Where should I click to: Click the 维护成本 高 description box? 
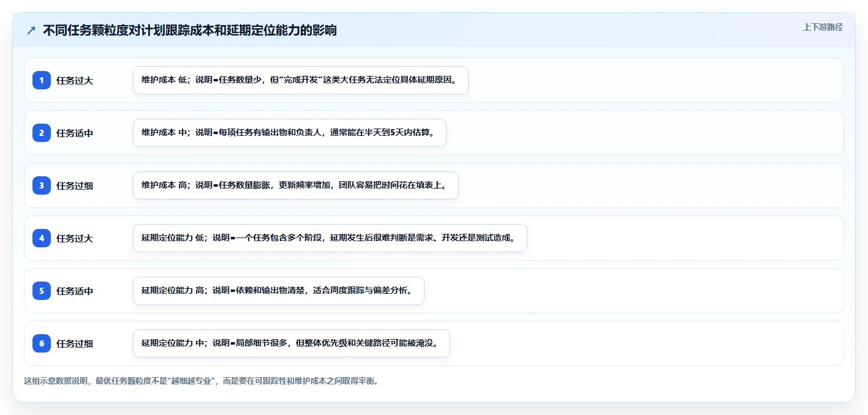[x=296, y=185]
